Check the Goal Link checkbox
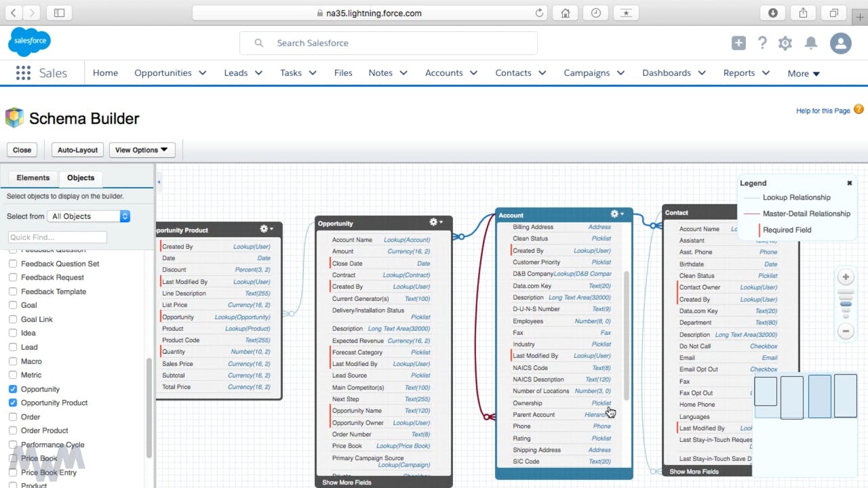868x488 pixels. pos(13,319)
